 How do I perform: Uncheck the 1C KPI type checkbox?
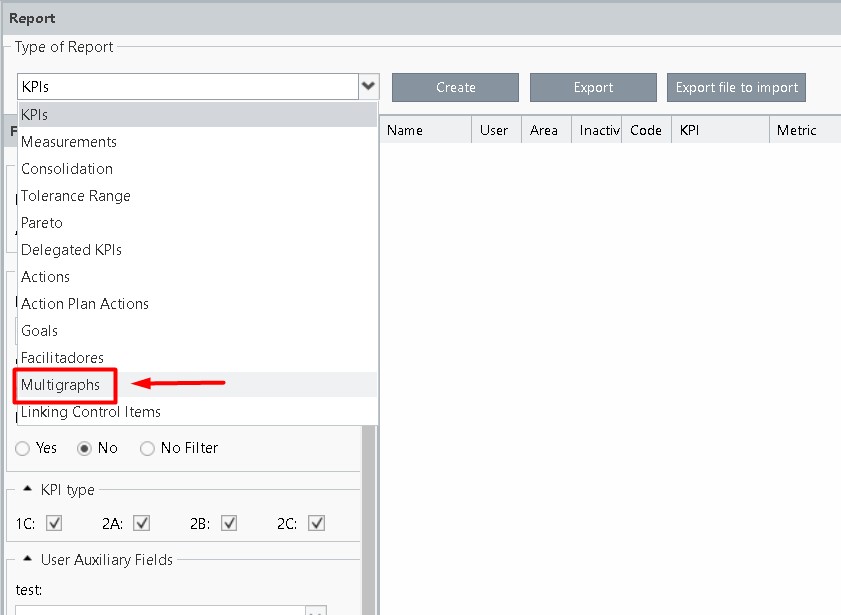54,523
